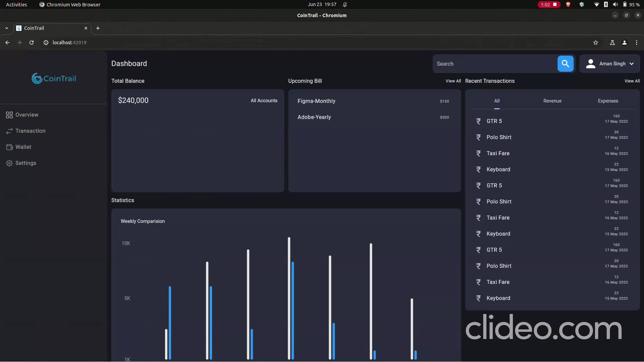Viewport: 644px width, 362px height.
Task: Click rupee icon of first Polo Shirt transaction
Action: tap(479, 137)
